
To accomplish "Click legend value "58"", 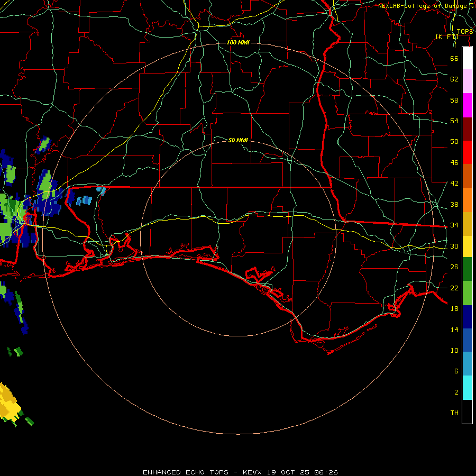I will [454, 100].
